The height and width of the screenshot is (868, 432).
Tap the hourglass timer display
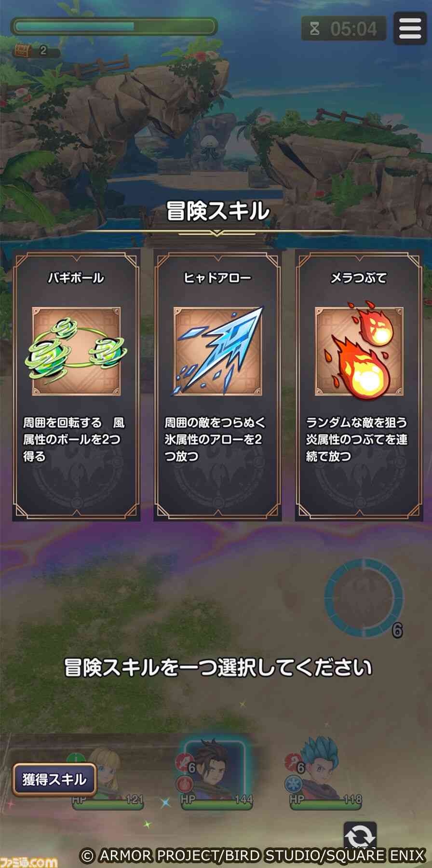[x=344, y=29]
